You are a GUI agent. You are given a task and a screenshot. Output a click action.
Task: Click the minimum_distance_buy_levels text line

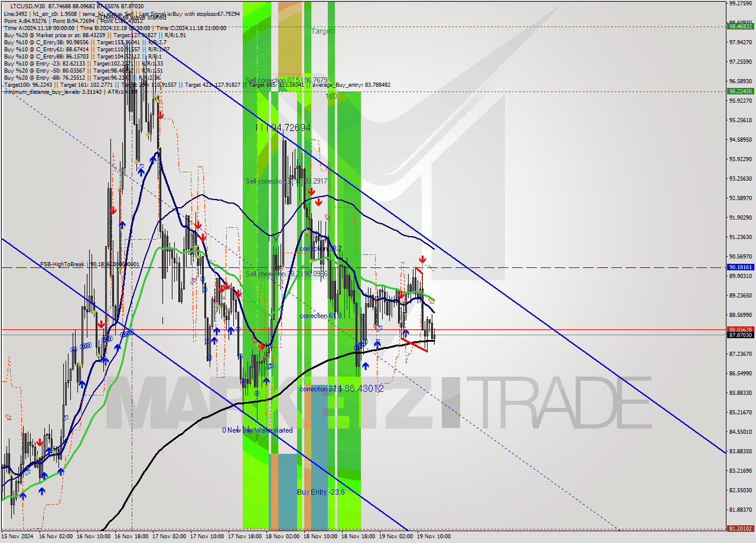coord(70,92)
